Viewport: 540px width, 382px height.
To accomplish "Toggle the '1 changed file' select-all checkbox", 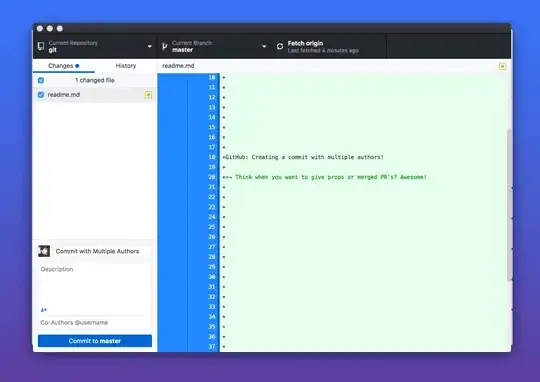I will pyautogui.click(x=41, y=80).
